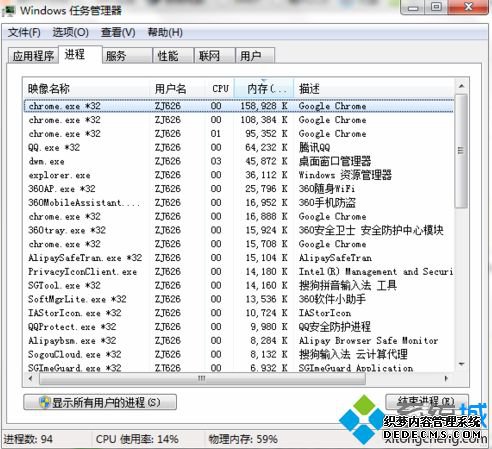The width and height of the screenshot is (492, 449).
Task: Select chrome.exe row using 95,352 K
Action: click(x=239, y=134)
